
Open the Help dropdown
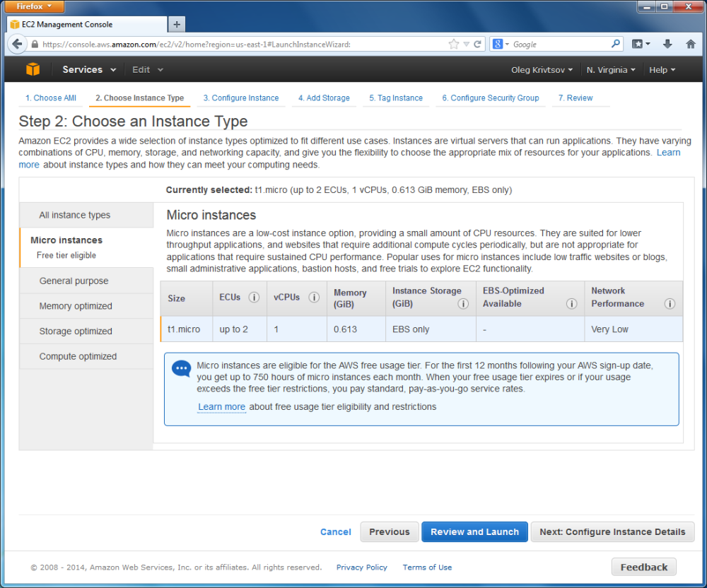point(662,70)
